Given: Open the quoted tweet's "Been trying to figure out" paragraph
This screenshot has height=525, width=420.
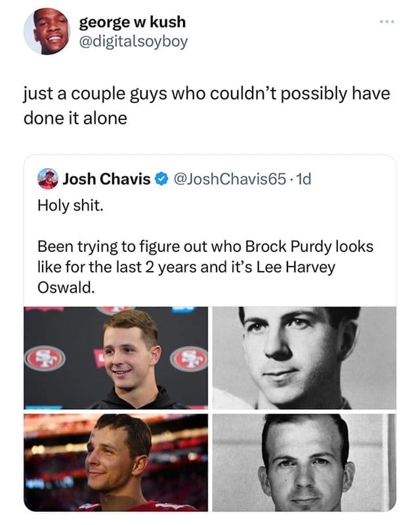Looking at the screenshot, I should pos(205,268).
